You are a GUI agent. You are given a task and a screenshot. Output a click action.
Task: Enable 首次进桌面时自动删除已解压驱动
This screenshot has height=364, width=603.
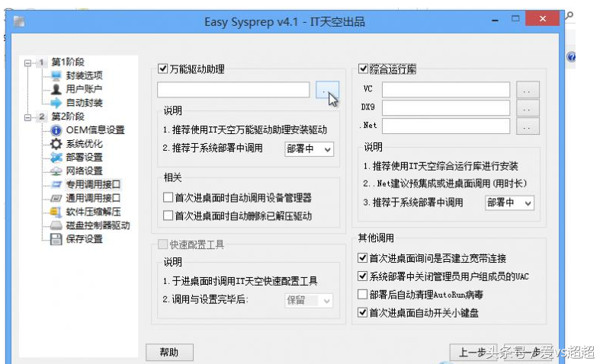(x=168, y=216)
